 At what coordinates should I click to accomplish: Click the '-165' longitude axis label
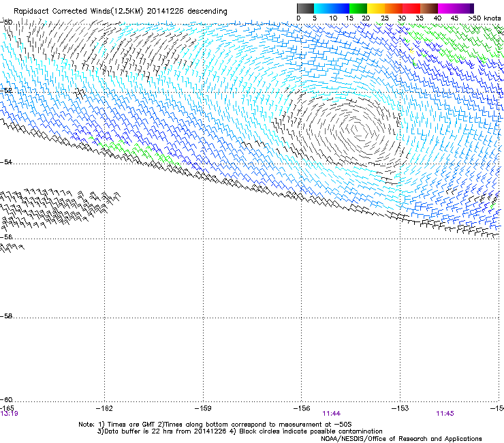(x=7, y=408)
